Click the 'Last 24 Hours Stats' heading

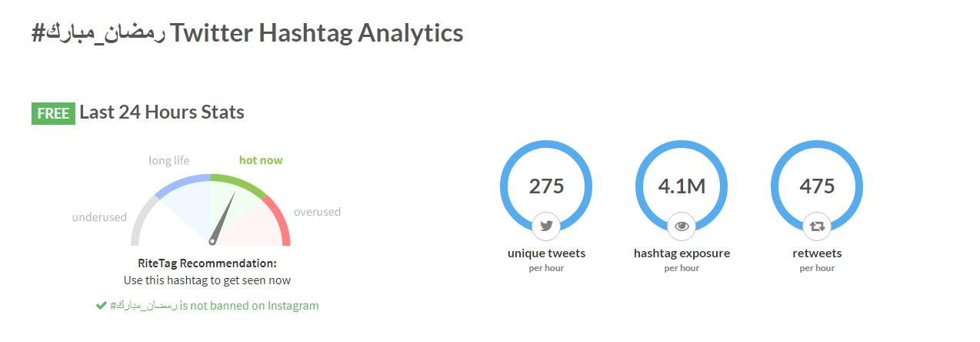[162, 112]
